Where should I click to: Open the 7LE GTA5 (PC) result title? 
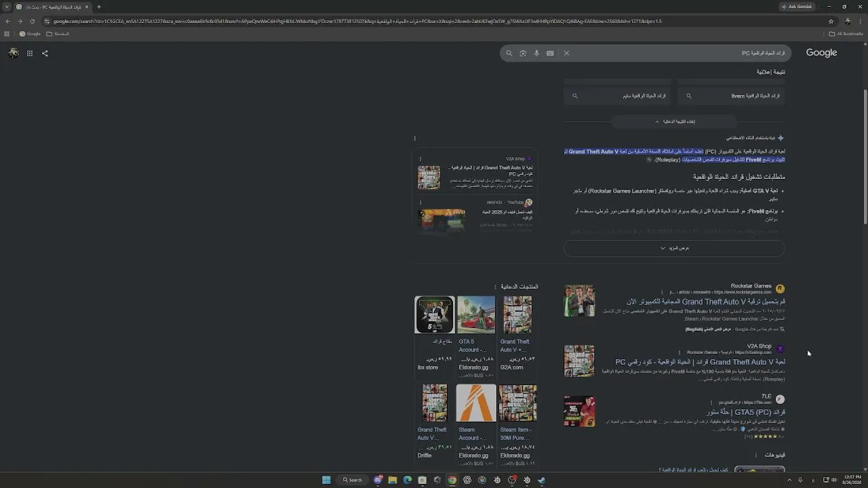[745, 412]
